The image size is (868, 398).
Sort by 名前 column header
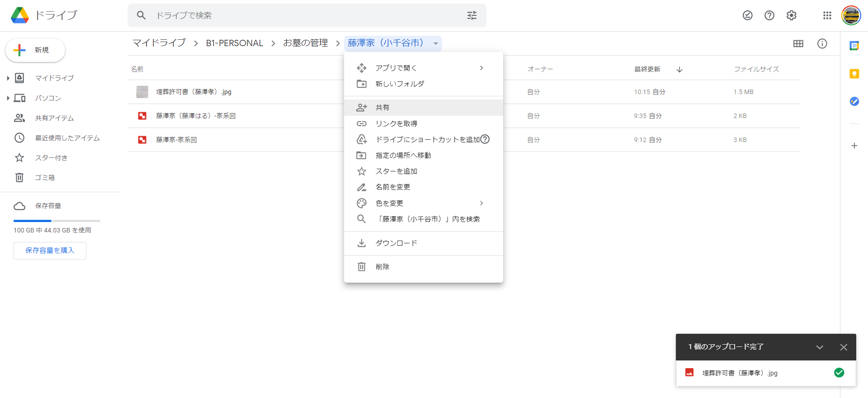[137, 69]
